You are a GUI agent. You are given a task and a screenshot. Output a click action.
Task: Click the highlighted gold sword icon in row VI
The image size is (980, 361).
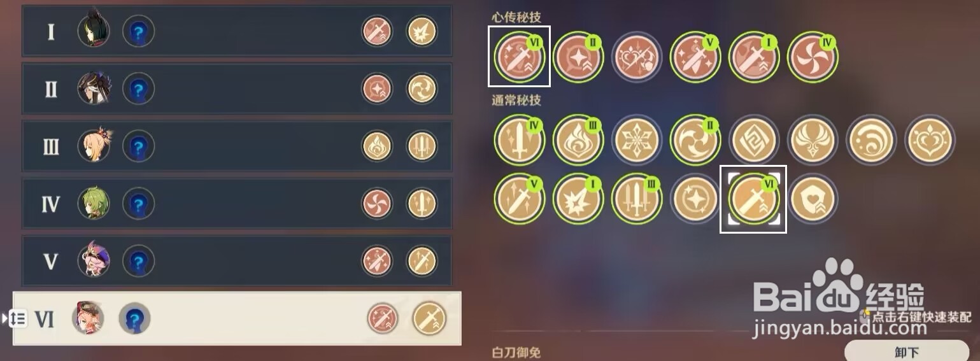429,318
